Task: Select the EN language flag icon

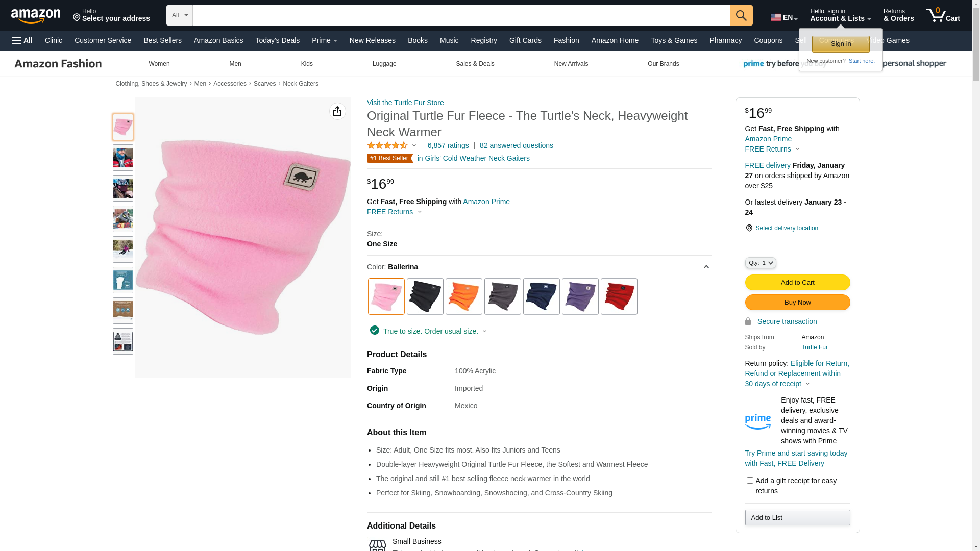Action: (775, 17)
